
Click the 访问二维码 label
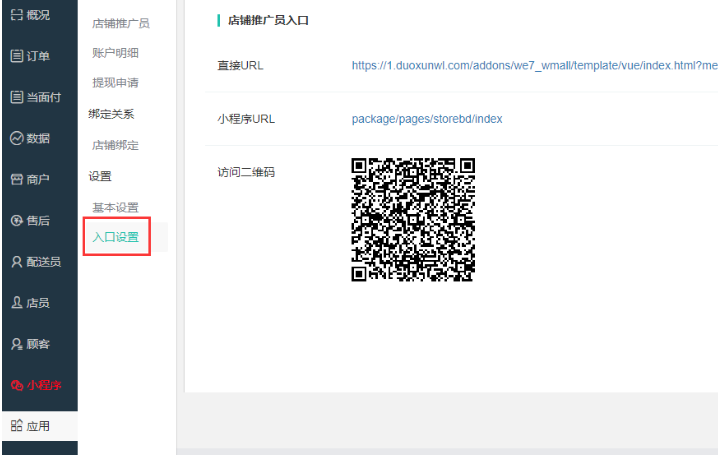tap(246, 172)
